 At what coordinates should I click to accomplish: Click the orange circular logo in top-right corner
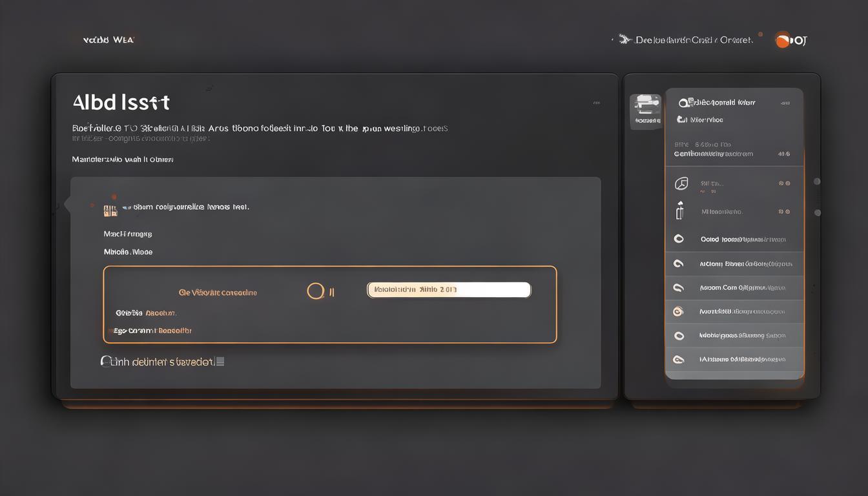pyautogui.click(x=783, y=40)
